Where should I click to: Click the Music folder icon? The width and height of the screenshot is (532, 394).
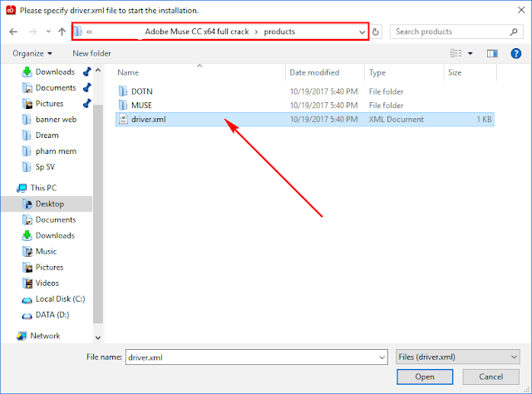tap(27, 252)
